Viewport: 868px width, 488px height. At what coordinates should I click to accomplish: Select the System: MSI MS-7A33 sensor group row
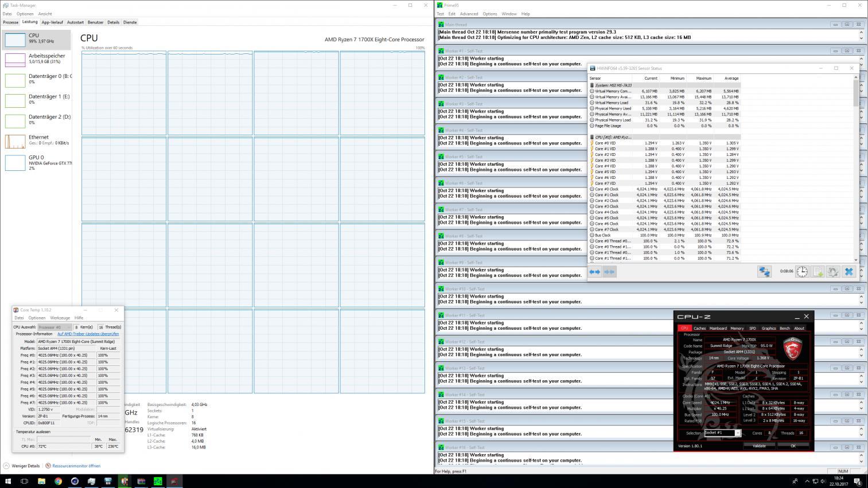(x=665, y=85)
